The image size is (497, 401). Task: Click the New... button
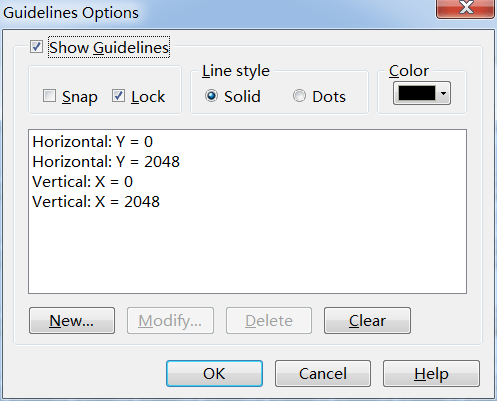[72, 321]
